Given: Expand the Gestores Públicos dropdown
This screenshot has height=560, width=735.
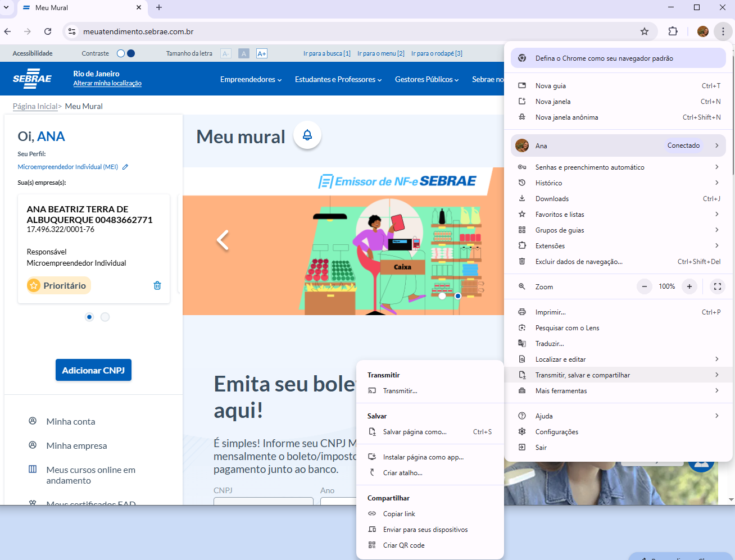Looking at the screenshot, I should tap(427, 79).
